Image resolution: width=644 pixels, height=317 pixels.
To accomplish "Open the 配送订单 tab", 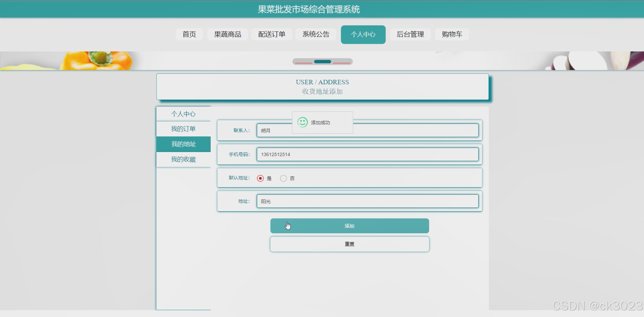I will [x=271, y=34].
